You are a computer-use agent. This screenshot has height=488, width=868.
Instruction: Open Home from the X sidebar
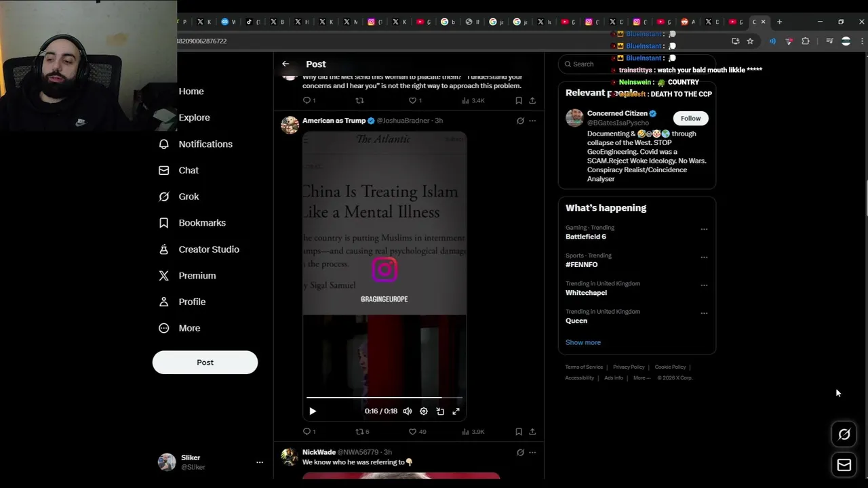click(191, 91)
